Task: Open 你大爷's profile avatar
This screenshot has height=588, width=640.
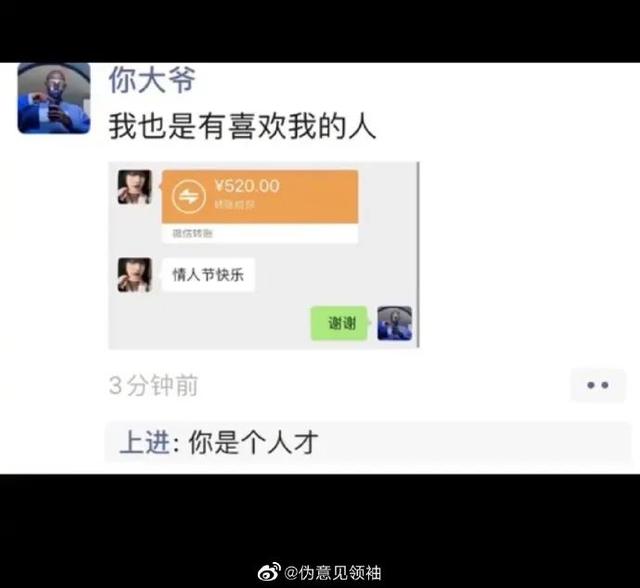Action: click(54, 98)
